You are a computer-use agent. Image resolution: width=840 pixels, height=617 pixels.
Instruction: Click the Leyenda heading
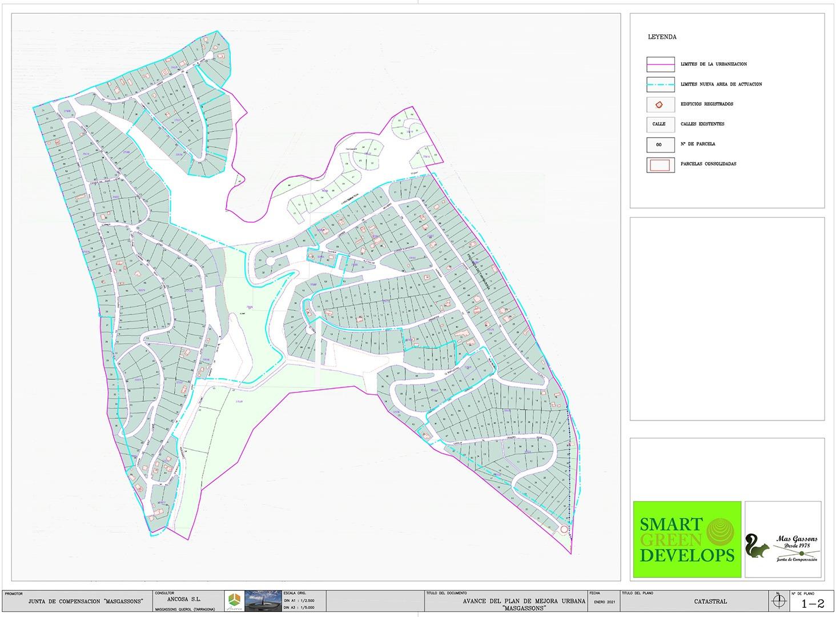tap(662, 37)
